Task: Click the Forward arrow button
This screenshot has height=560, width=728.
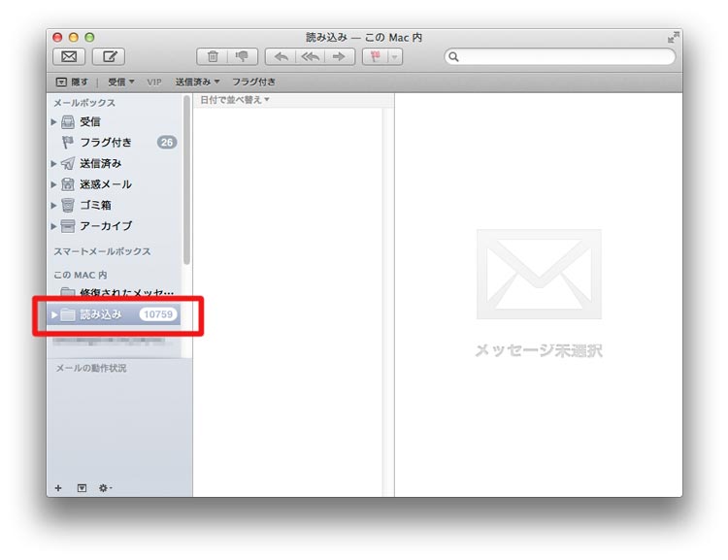Action: pos(340,56)
